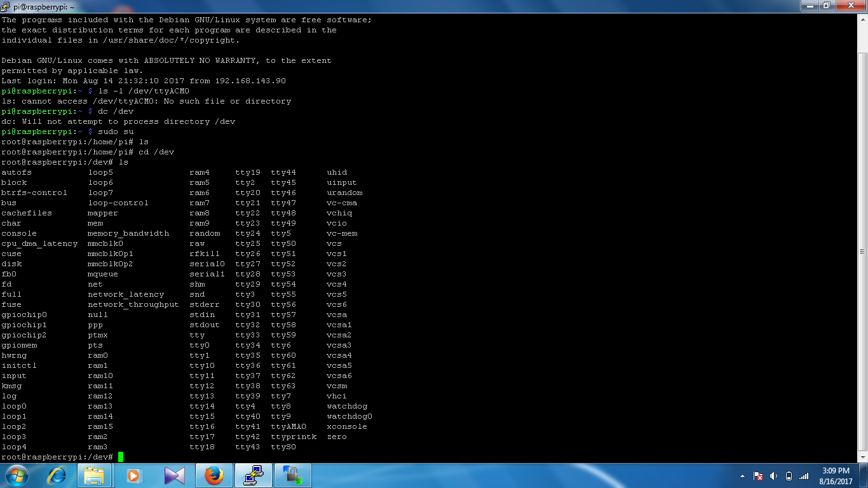The width and height of the screenshot is (868, 488).
Task: Click the 'loop-control' entry
Action: [x=118, y=203]
